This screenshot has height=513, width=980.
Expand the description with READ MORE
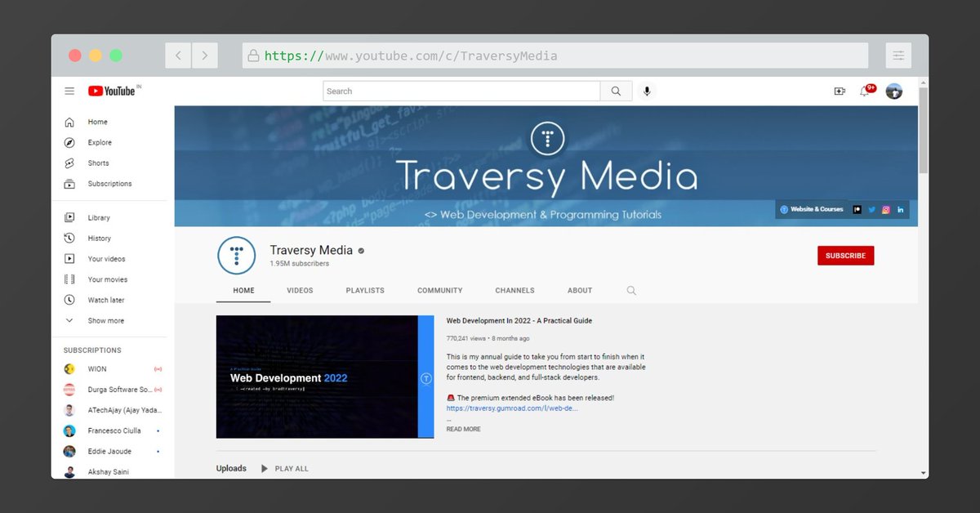[463, 430]
